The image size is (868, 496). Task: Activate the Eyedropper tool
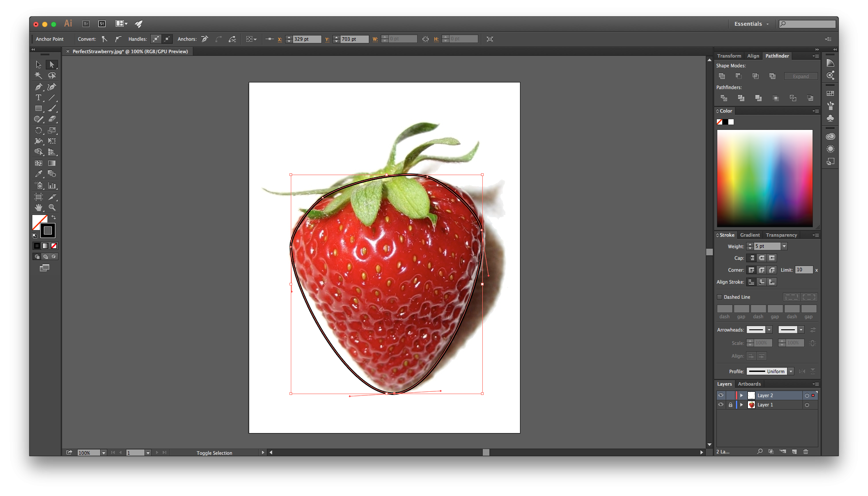39,174
